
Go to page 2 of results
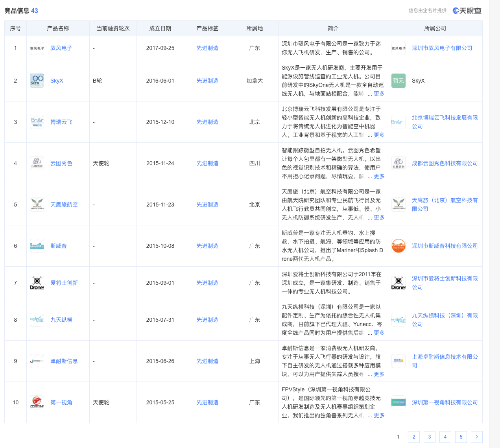(414, 437)
